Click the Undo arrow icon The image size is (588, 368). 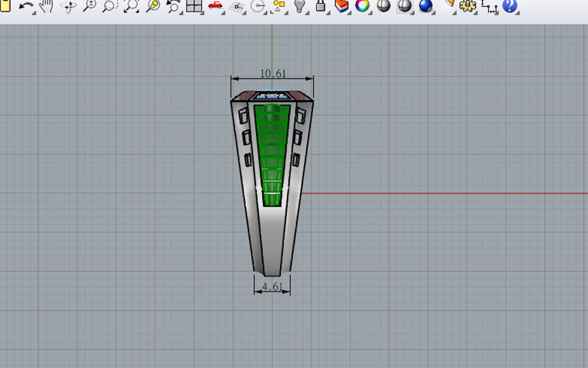(x=27, y=6)
